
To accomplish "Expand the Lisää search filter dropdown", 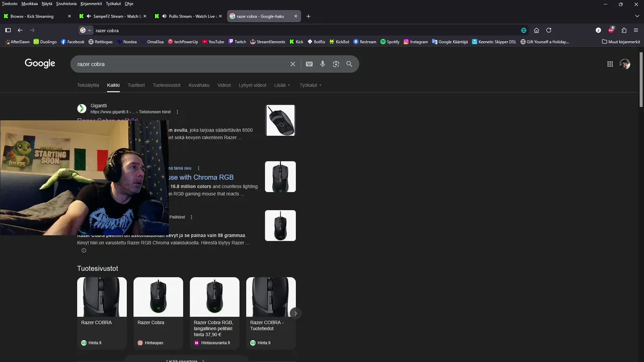I will tap(282, 85).
